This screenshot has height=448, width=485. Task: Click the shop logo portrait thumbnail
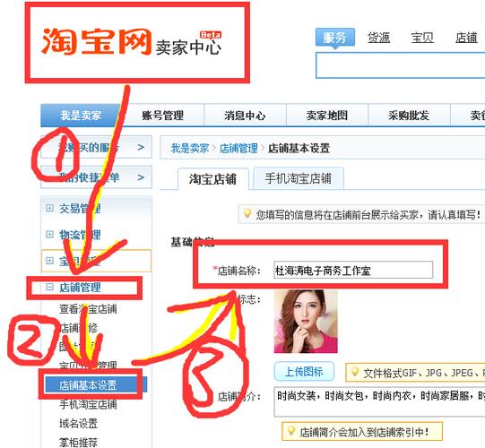tap(306, 322)
